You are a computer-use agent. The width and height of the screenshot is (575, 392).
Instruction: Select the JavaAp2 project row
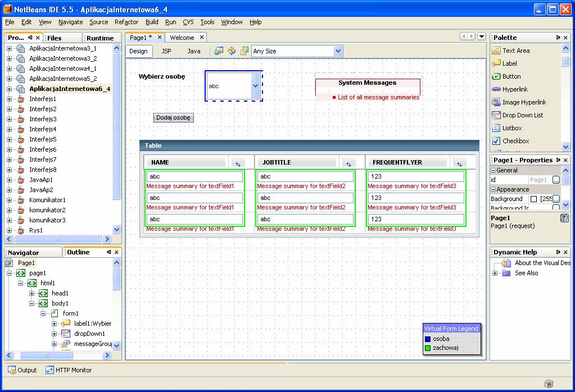41,190
